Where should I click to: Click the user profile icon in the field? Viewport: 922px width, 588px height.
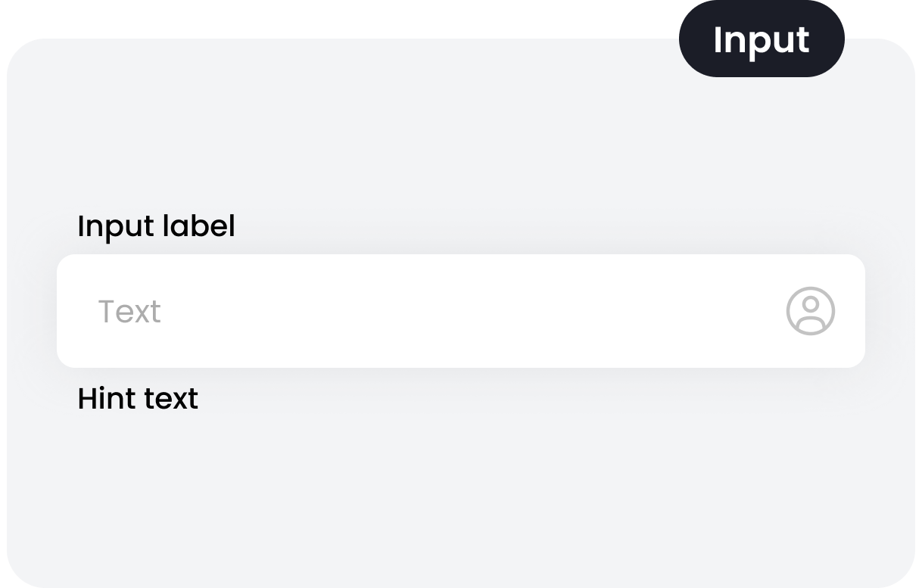[810, 311]
